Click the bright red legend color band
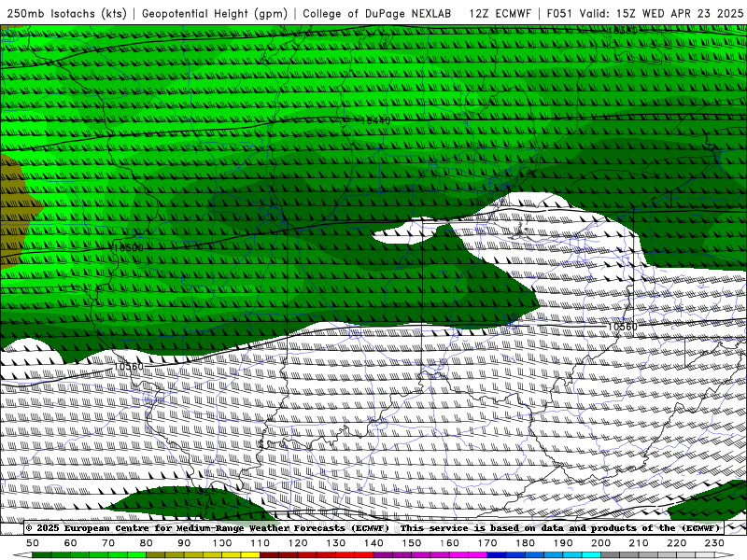Image resolution: width=747 pixels, height=560 pixels. point(364,555)
